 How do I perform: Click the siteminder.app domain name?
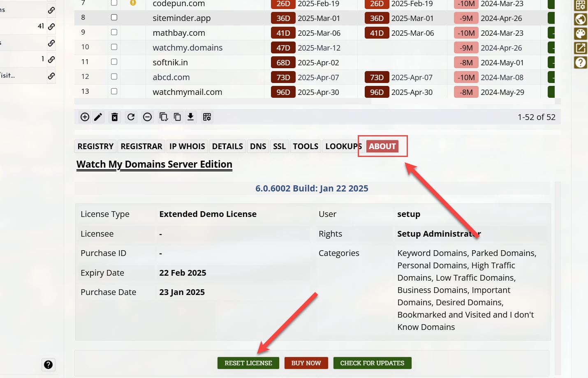pyautogui.click(x=181, y=18)
